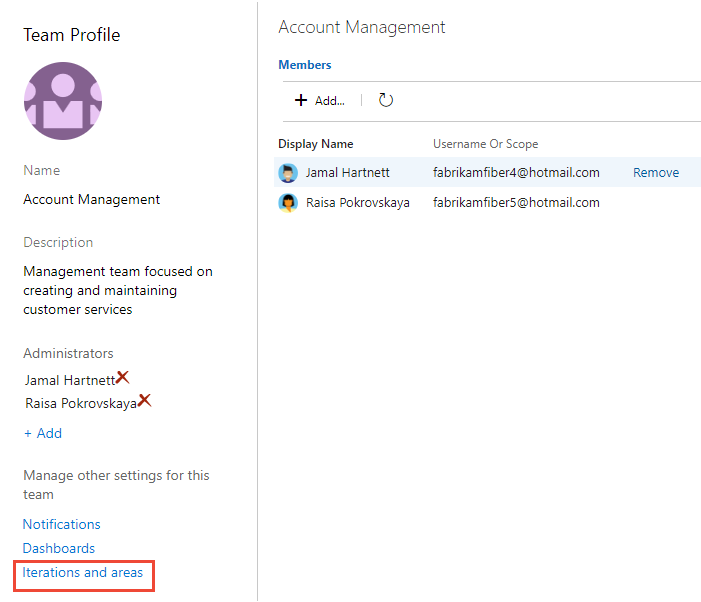Click the team description text
Viewport: 701px width, 602px height.
[118, 290]
